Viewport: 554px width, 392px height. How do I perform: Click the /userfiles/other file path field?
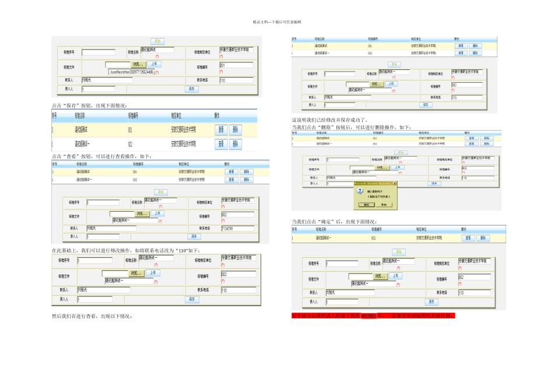click(x=131, y=72)
